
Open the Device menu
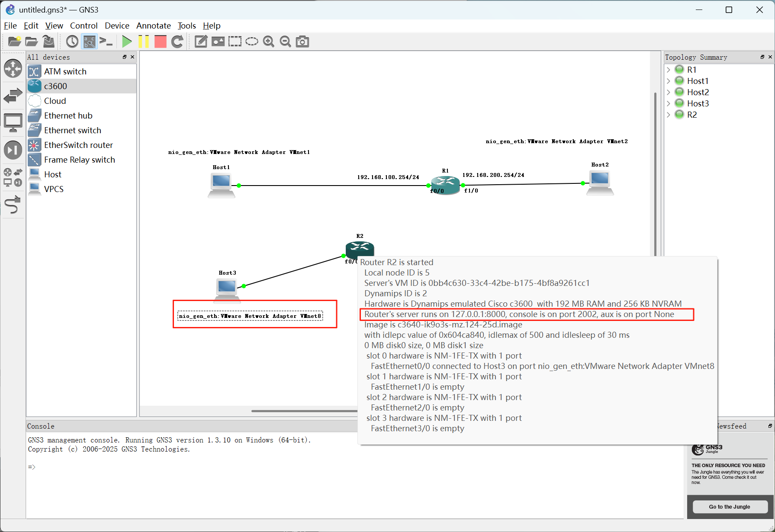pyautogui.click(x=117, y=26)
